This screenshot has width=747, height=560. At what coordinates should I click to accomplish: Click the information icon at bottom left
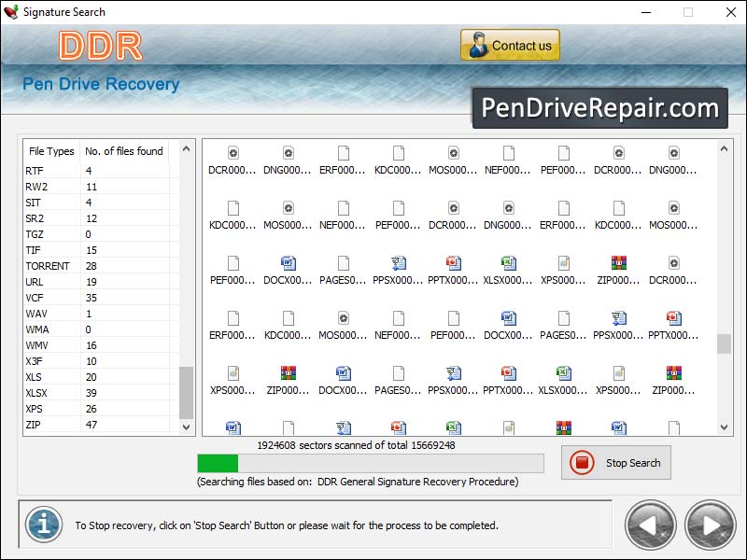click(x=42, y=525)
